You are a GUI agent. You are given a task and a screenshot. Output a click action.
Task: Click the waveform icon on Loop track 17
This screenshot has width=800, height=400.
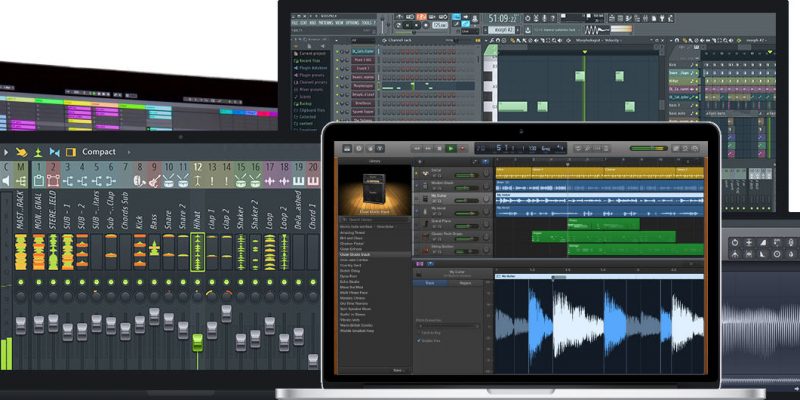(x=269, y=181)
